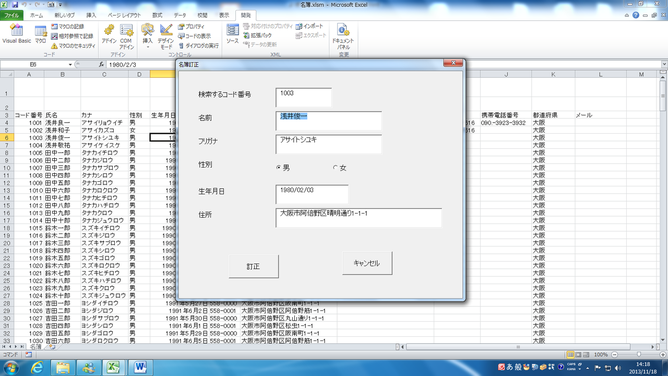Switch to the 挿入 ribbon tab
The image size is (668, 376).
click(91, 15)
